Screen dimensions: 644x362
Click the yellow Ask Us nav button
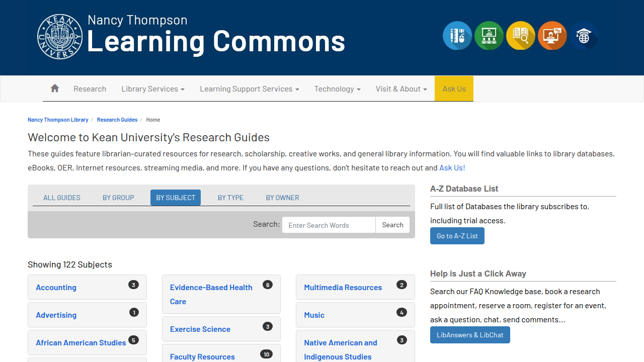click(454, 88)
